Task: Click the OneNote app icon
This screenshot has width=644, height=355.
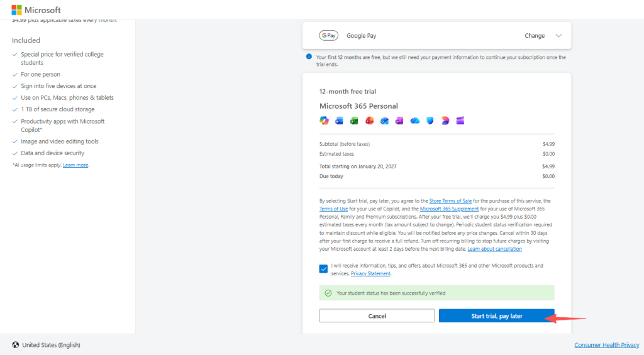Action: click(399, 121)
